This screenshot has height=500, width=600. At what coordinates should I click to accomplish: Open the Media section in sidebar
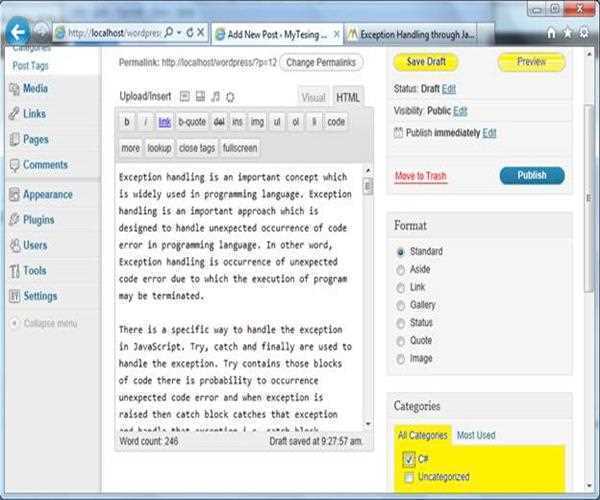[34, 88]
